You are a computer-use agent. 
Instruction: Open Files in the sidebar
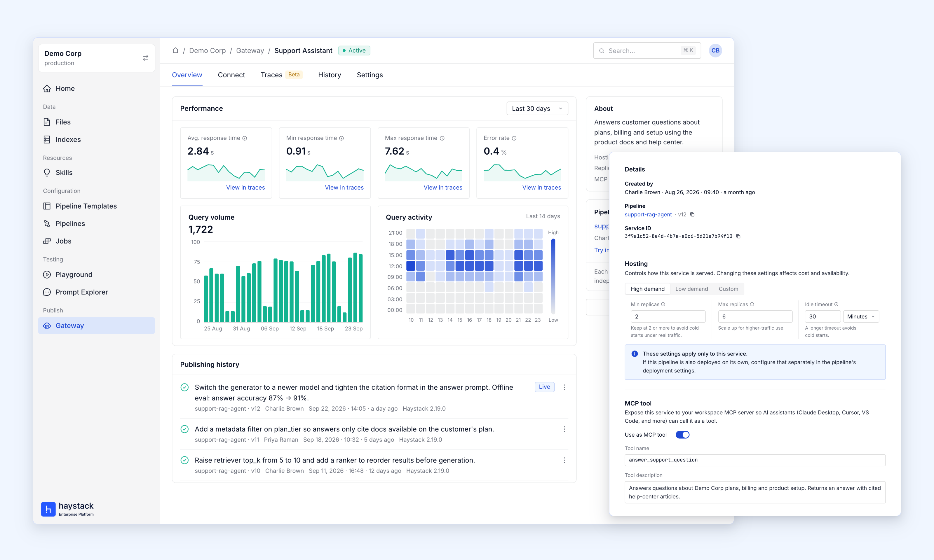click(96, 122)
